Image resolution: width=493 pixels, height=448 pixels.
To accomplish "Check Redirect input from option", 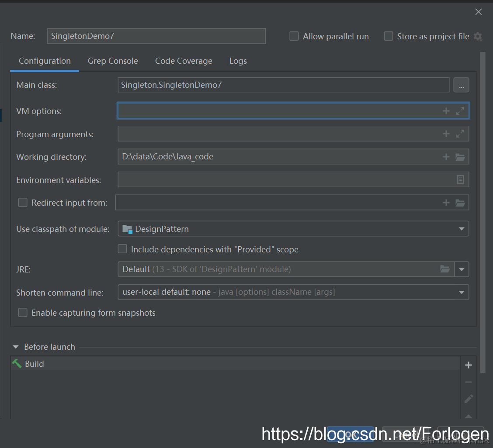I will coord(23,202).
